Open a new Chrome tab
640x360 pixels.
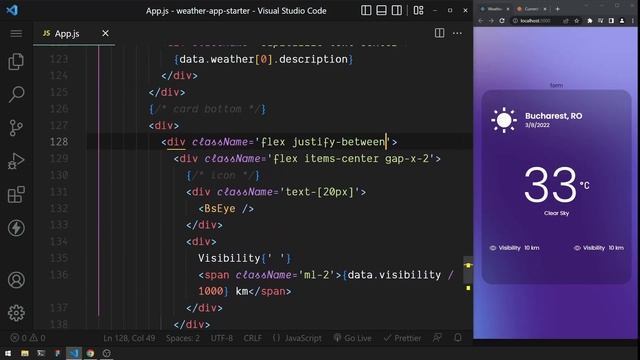click(x=558, y=9)
